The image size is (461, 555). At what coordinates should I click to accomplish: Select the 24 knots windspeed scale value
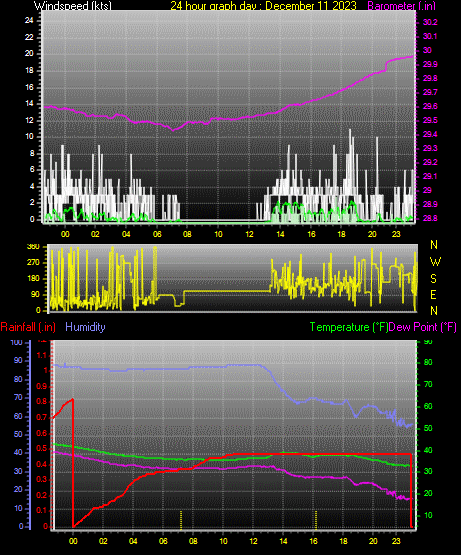tap(29, 21)
